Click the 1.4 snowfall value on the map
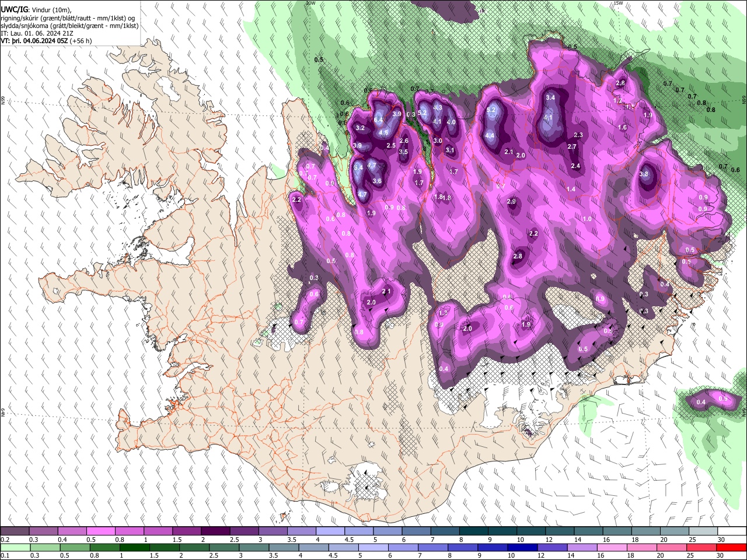Screen dimensions: 747x560 (571, 189)
